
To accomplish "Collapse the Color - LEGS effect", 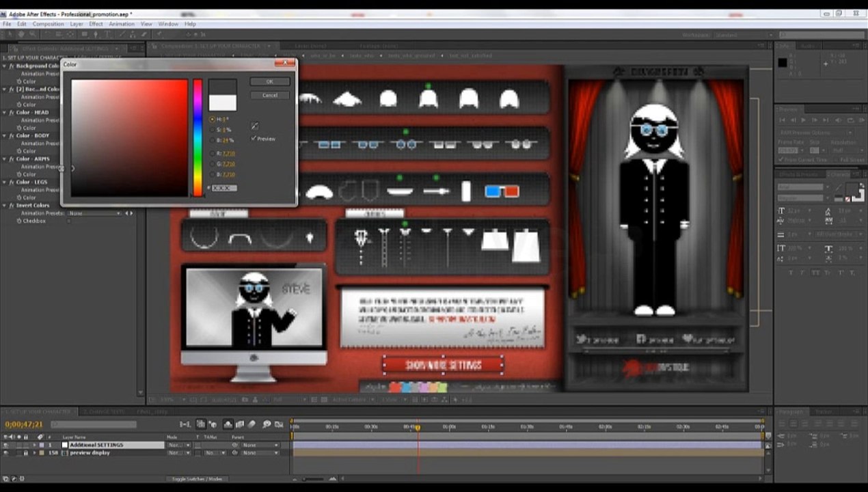I will 5,182.
